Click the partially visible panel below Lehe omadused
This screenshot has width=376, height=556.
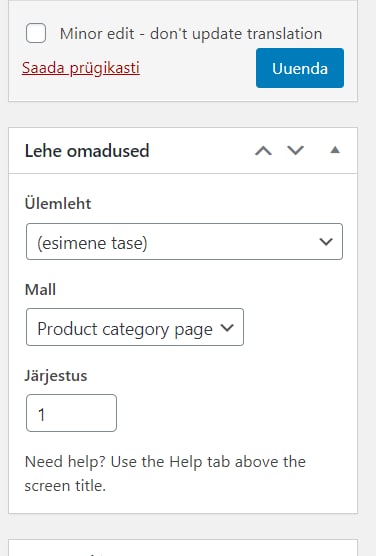183,548
